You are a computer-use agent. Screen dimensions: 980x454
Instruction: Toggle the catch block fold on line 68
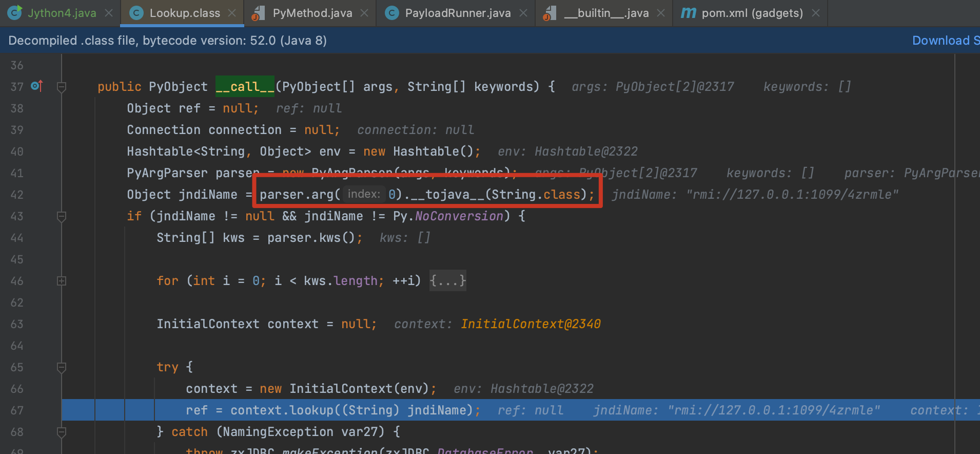coord(62,432)
